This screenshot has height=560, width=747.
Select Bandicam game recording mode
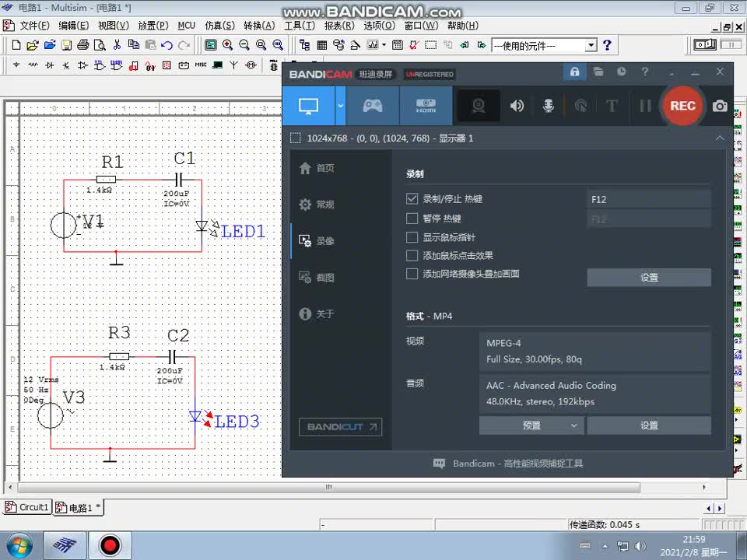pyautogui.click(x=373, y=106)
